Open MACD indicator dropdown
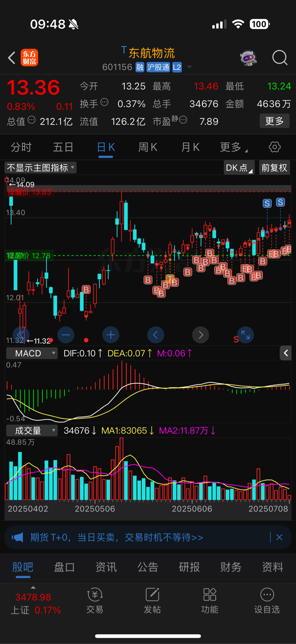This screenshot has height=644, width=296. tap(32, 353)
